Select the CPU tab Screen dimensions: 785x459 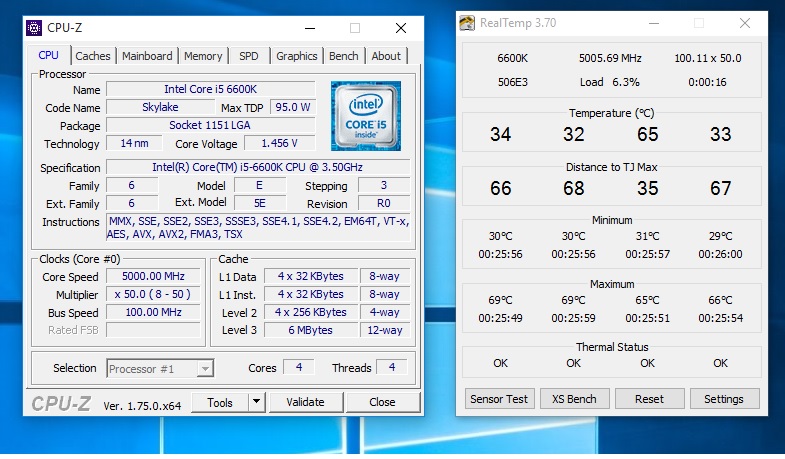pos(49,55)
